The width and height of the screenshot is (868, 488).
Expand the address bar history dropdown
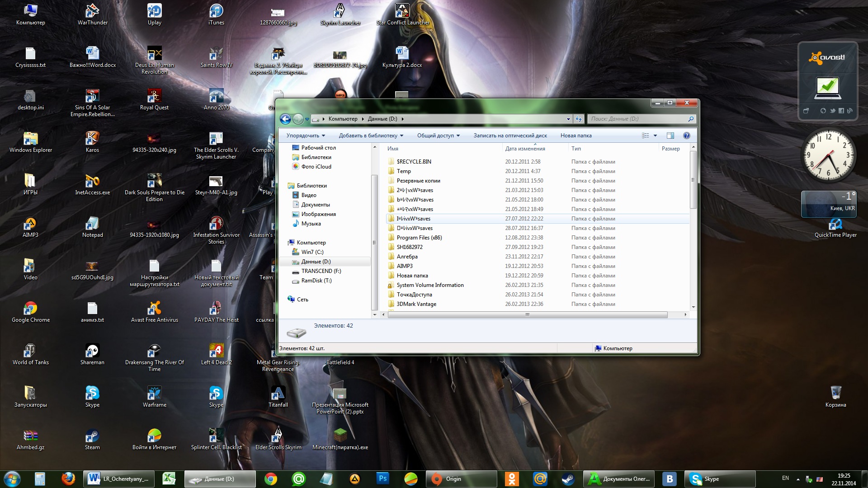(568, 119)
